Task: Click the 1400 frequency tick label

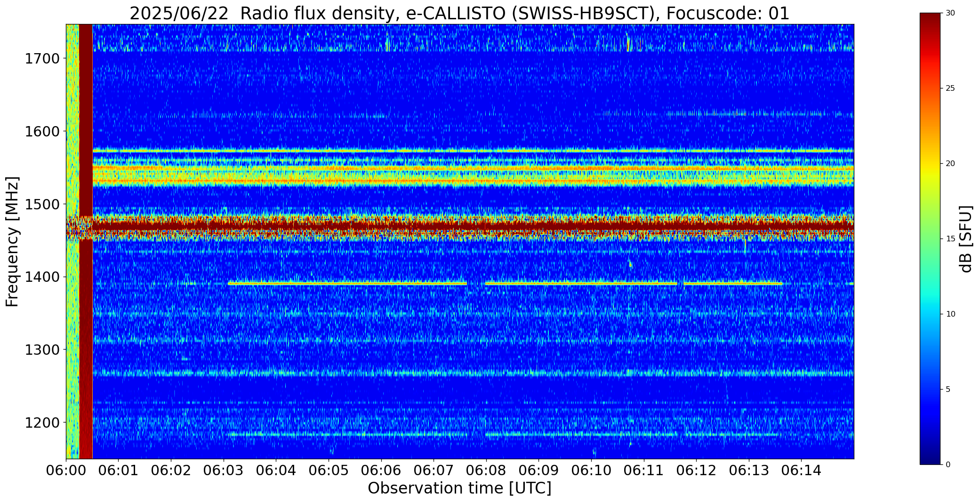Action: point(42,277)
